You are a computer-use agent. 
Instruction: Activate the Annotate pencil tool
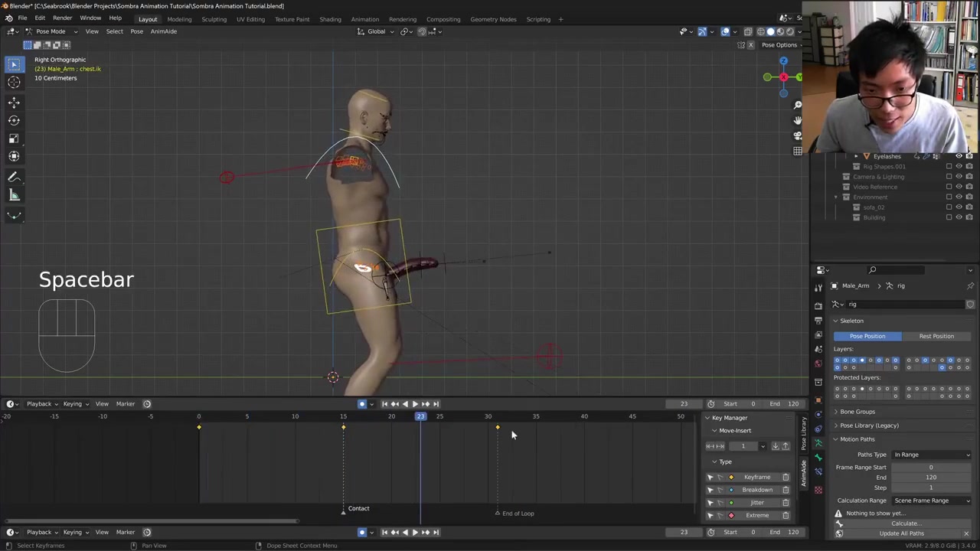(14, 177)
